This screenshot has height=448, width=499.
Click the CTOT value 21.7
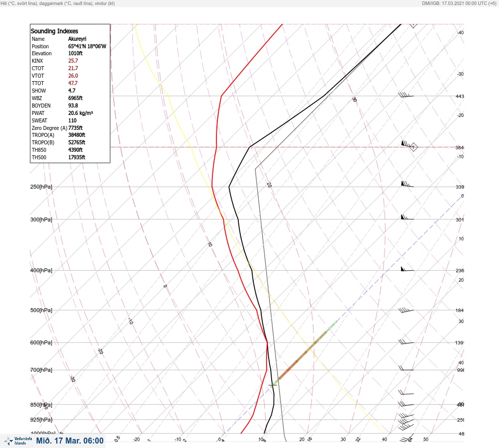tap(73, 68)
